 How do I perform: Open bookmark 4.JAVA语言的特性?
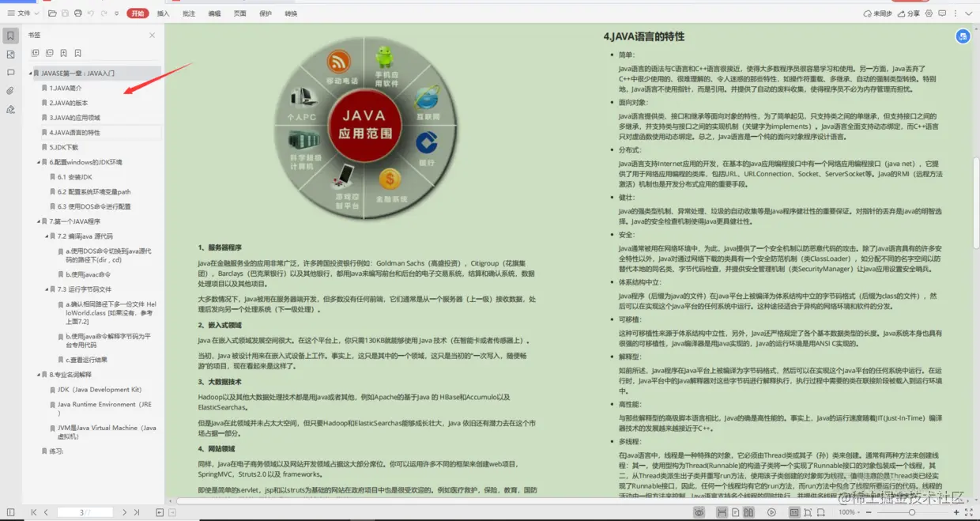pyautogui.click(x=74, y=132)
